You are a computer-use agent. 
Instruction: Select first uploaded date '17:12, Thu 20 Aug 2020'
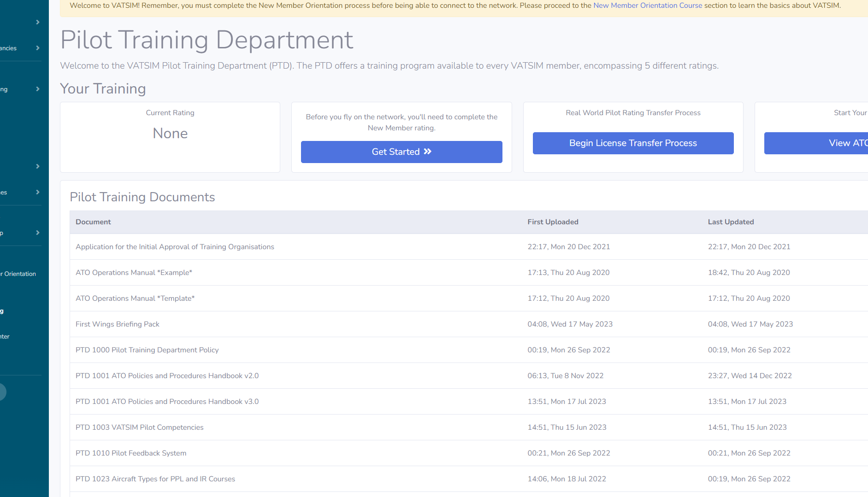click(568, 298)
